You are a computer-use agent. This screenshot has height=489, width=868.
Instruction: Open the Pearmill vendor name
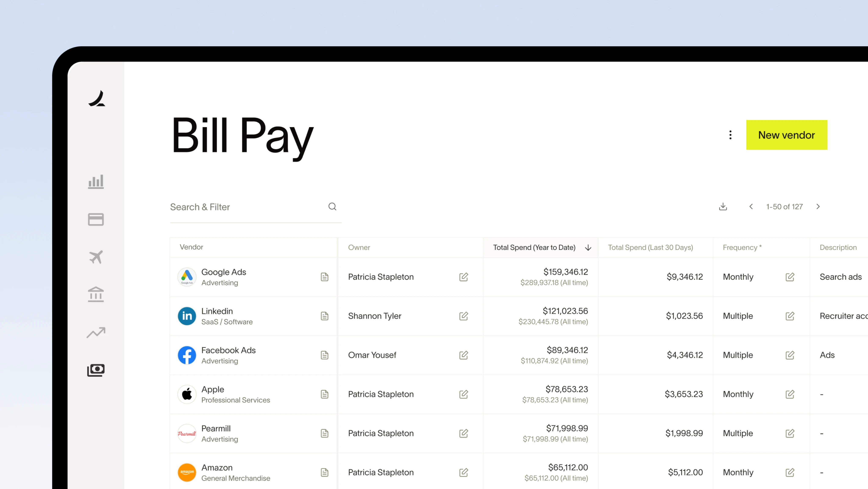tap(216, 428)
